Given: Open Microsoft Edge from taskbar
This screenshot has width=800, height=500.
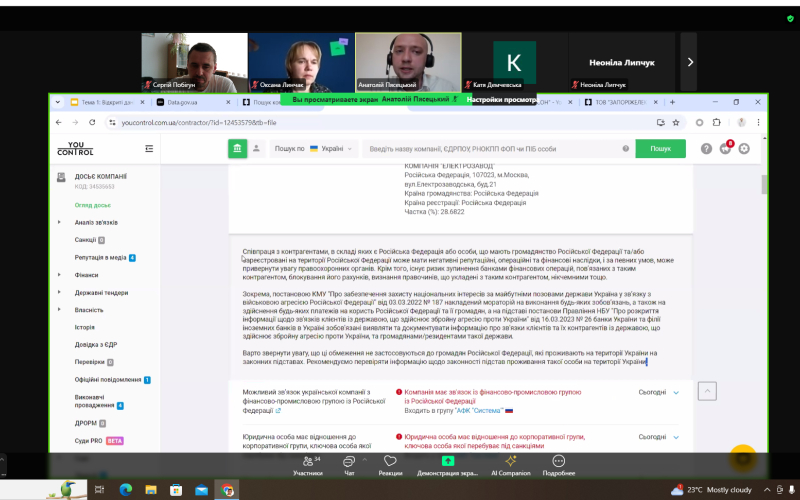Looking at the screenshot, I should click(126, 490).
